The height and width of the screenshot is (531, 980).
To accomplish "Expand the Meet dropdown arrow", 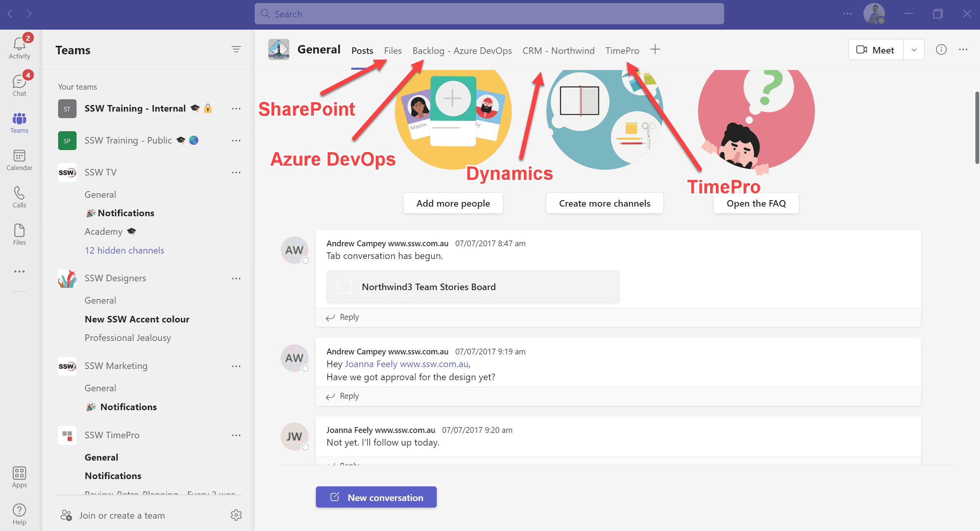I will [x=914, y=50].
